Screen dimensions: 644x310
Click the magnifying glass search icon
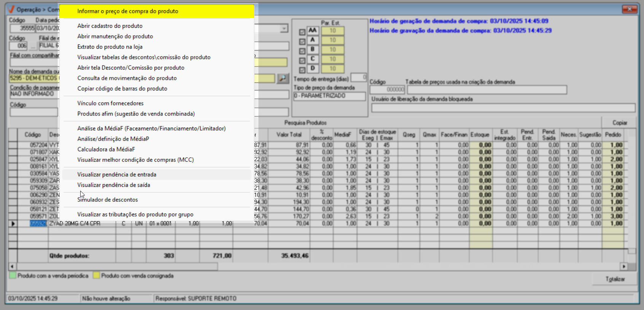click(x=283, y=78)
